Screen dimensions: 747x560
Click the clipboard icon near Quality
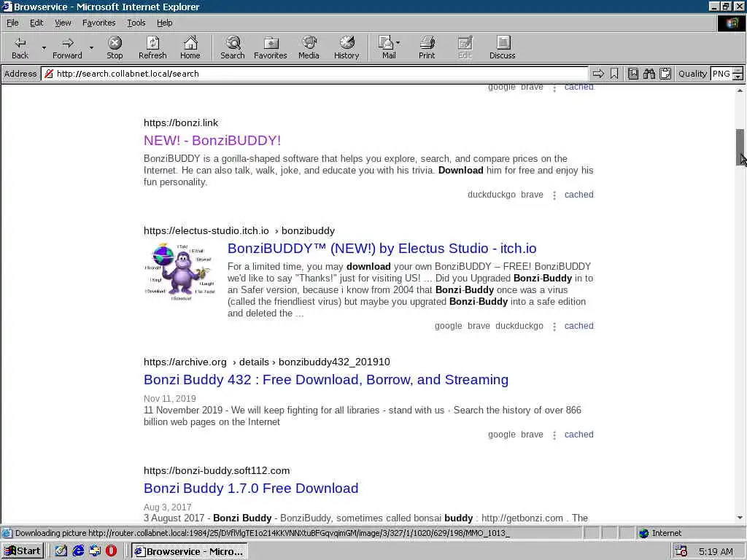[665, 74]
